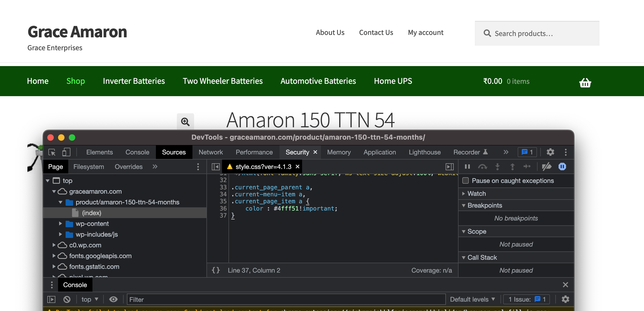Toggle the pause on exceptions button
This screenshot has height=311, width=644.
[x=562, y=167]
